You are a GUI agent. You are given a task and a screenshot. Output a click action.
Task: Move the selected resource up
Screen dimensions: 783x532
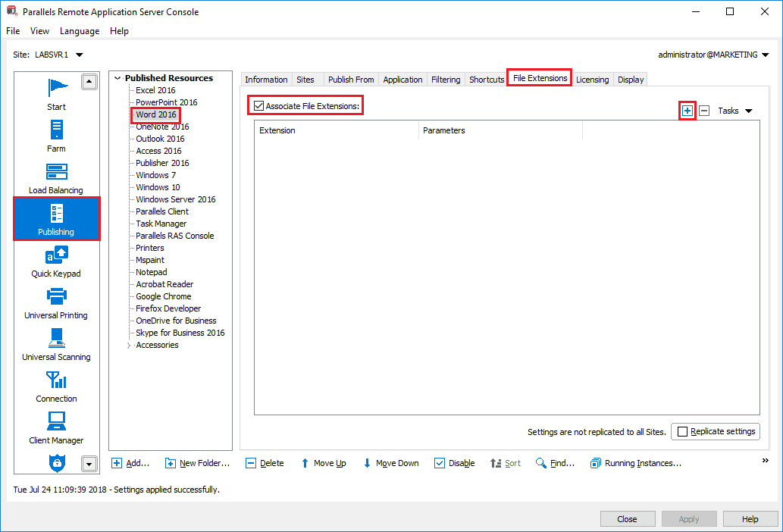(324, 463)
